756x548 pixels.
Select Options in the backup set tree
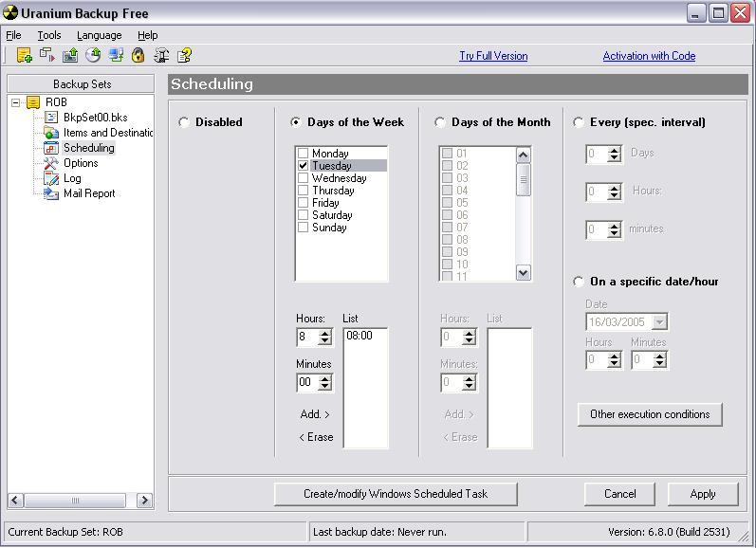click(x=81, y=163)
